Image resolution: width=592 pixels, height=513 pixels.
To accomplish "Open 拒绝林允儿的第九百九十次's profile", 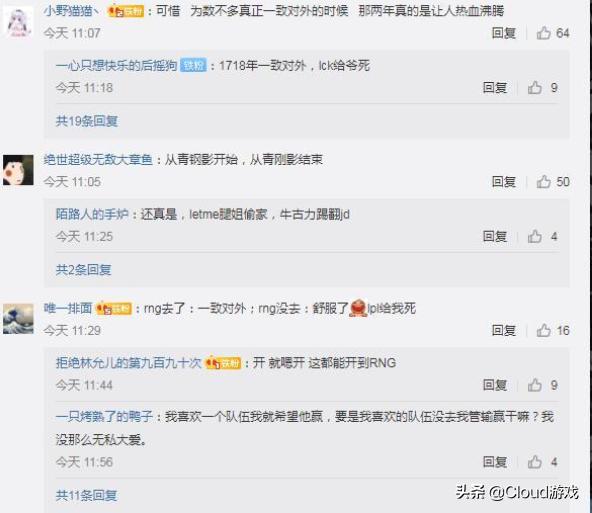I will [128, 363].
